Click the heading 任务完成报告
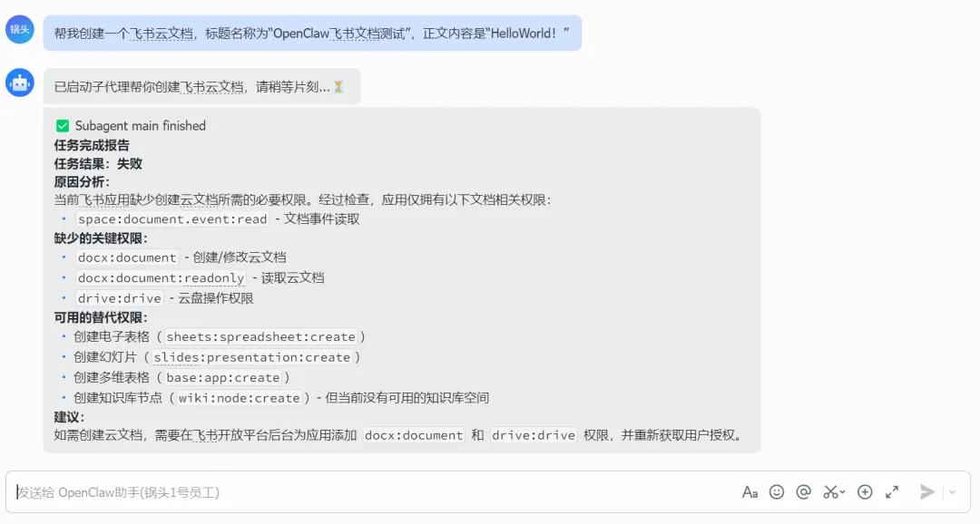Image resolution: width=980 pixels, height=524 pixels. (92, 146)
